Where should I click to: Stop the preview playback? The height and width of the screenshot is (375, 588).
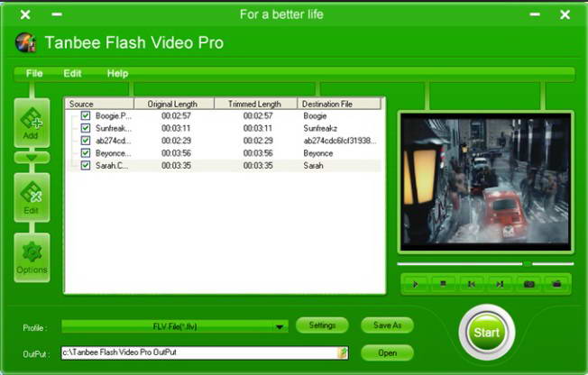[x=443, y=284]
